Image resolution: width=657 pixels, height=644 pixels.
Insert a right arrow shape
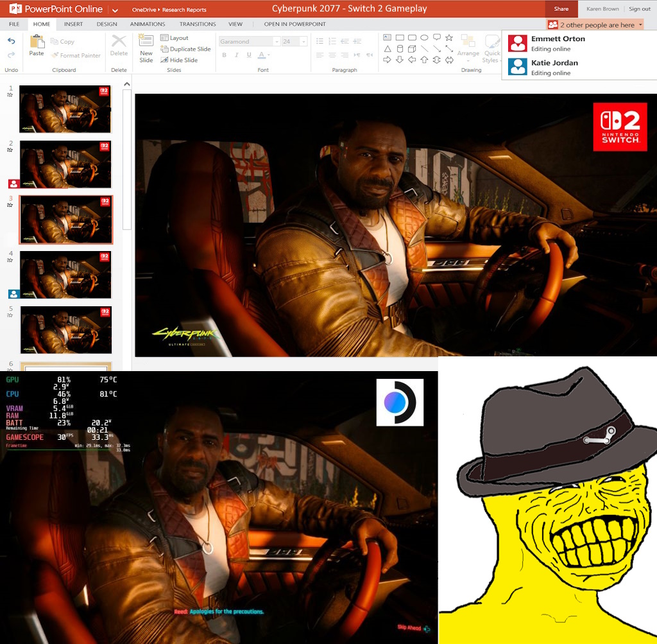pyautogui.click(x=387, y=60)
